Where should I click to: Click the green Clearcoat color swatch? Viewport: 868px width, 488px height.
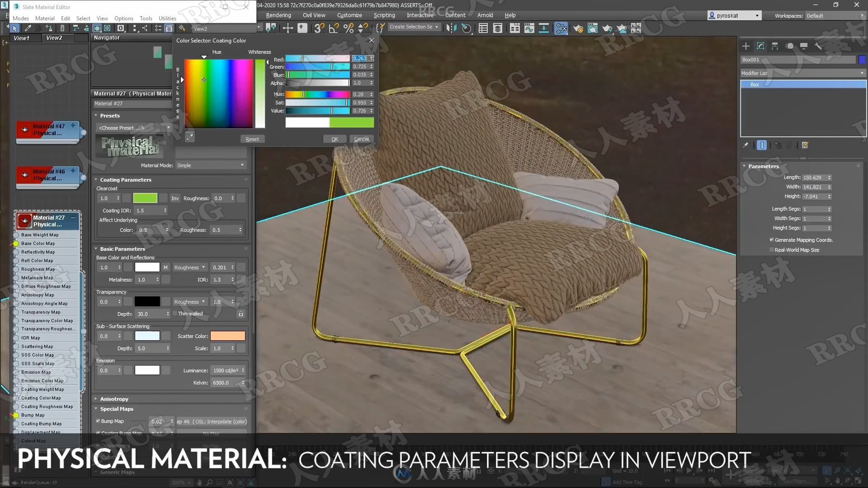point(145,198)
